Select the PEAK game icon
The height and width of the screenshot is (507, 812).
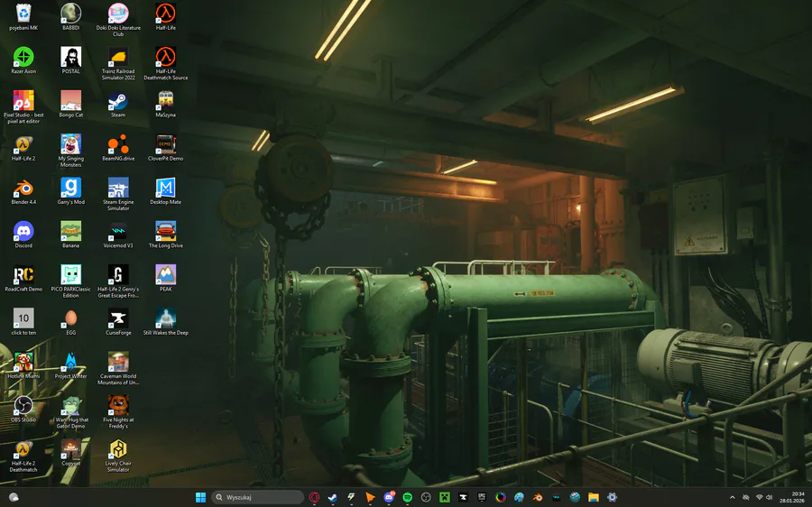[x=166, y=278]
